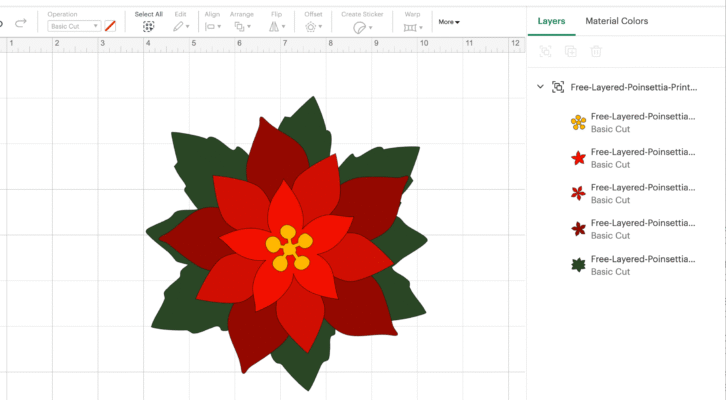Image resolution: width=726 pixels, height=400 pixels.
Task: Click the operation color swatch with red slash
Action: tap(110, 26)
